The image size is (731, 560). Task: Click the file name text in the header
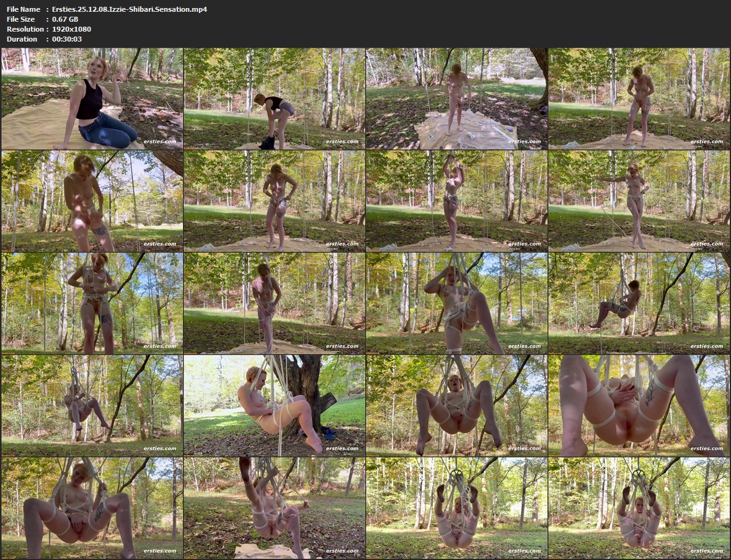(x=129, y=9)
